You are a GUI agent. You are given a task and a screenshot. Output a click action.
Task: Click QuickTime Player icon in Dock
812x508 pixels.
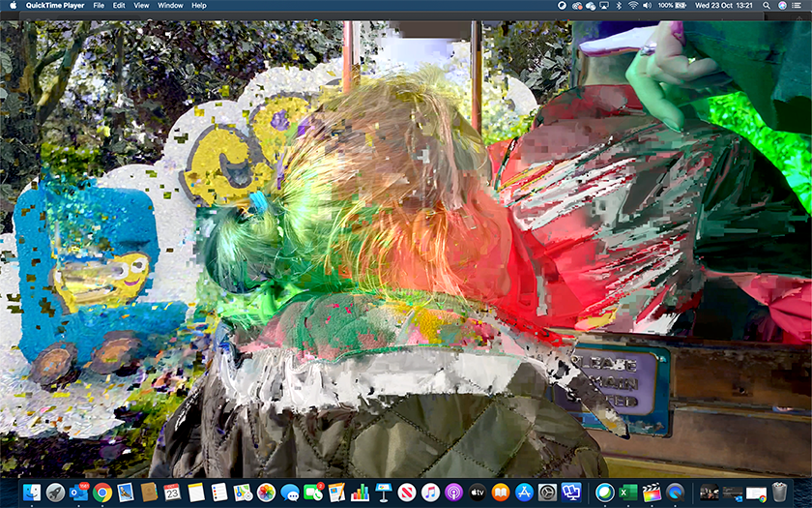click(675, 492)
